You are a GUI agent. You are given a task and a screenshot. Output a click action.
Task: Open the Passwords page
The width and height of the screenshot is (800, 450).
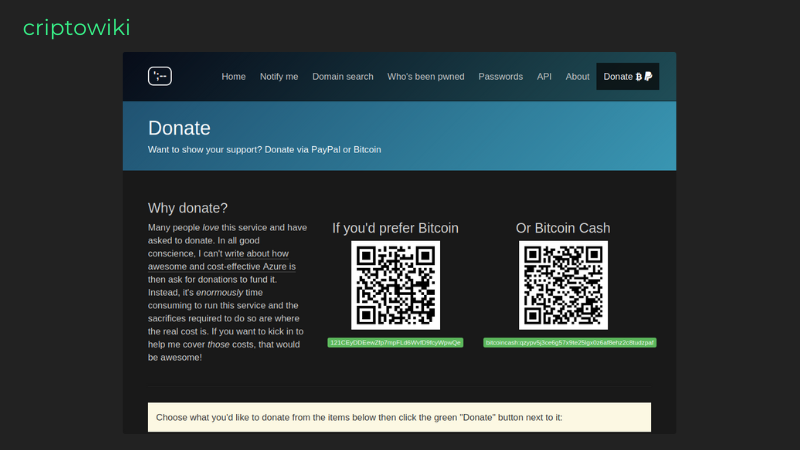(501, 77)
